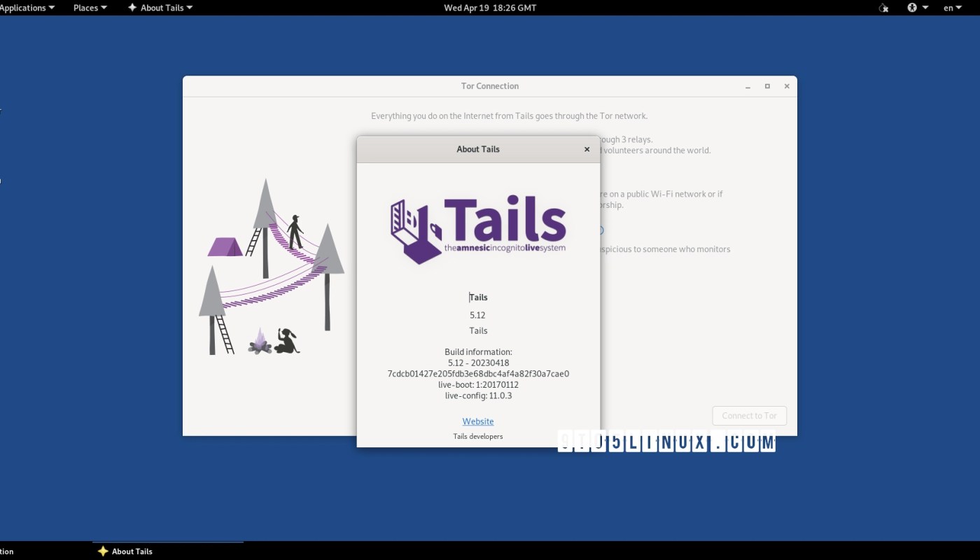Click the clock showing Wed Apr 19 18:26 GMT
The image size is (980, 560).
pyautogui.click(x=490, y=8)
